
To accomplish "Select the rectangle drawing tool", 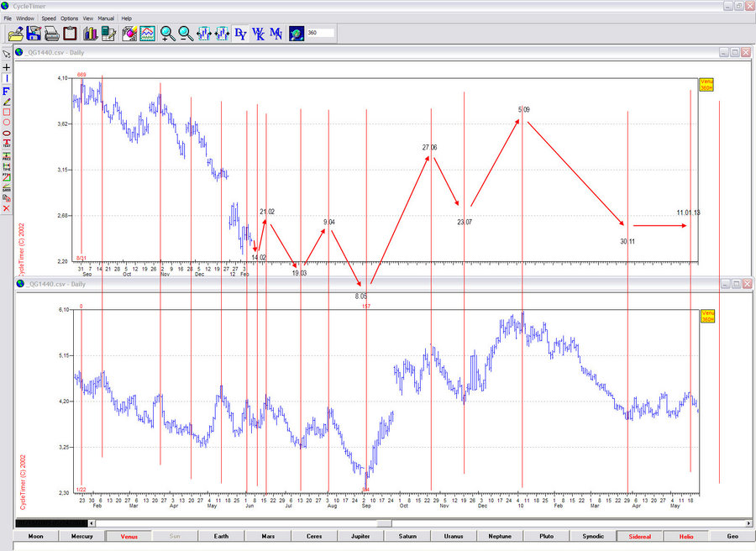I will (7, 112).
